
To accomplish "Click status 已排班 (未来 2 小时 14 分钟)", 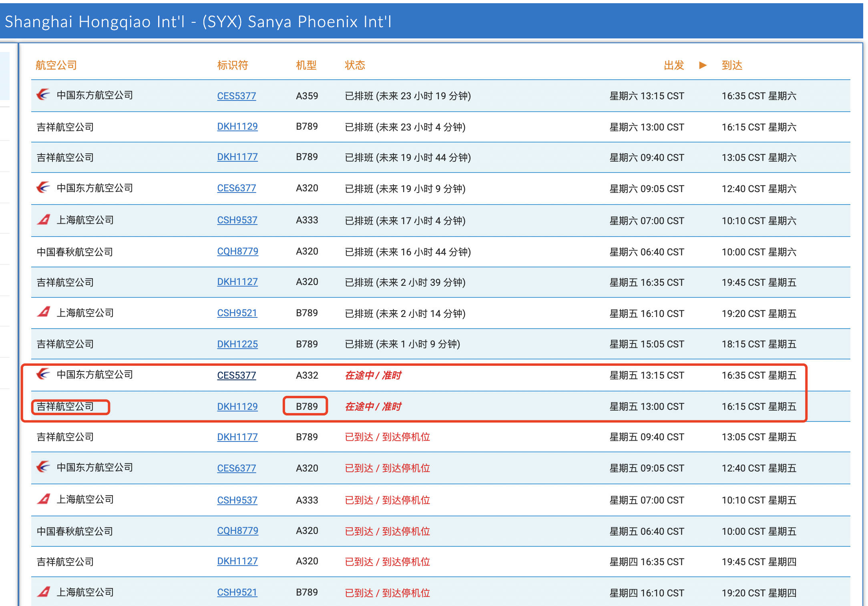I will (x=405, y=314).
